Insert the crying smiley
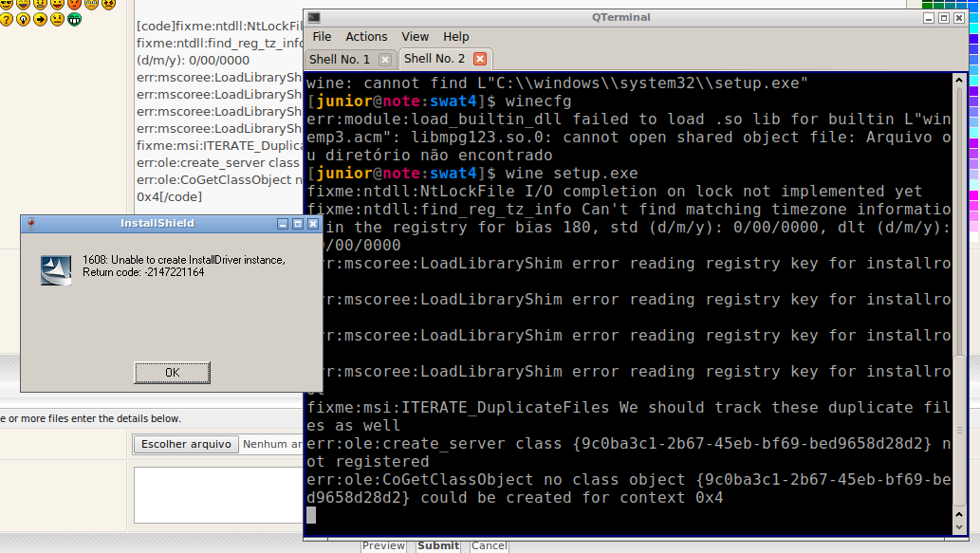Viewport: 980px width, 553px height. click(91, 4)
